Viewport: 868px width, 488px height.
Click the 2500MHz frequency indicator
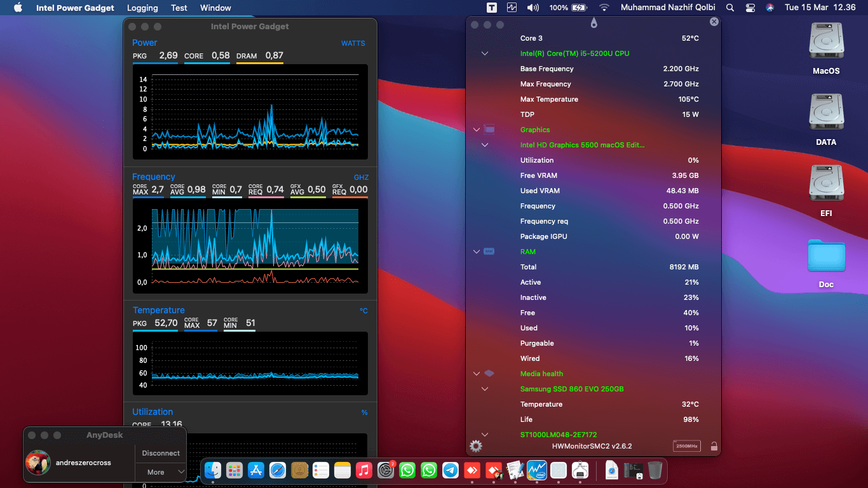tap(687, 446)
